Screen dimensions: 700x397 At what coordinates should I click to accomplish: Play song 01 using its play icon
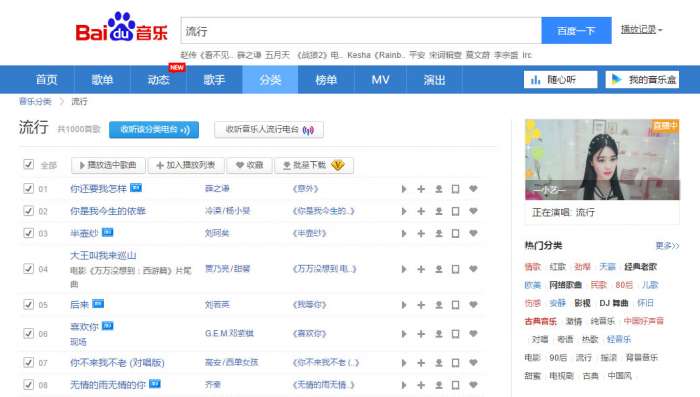404,189
